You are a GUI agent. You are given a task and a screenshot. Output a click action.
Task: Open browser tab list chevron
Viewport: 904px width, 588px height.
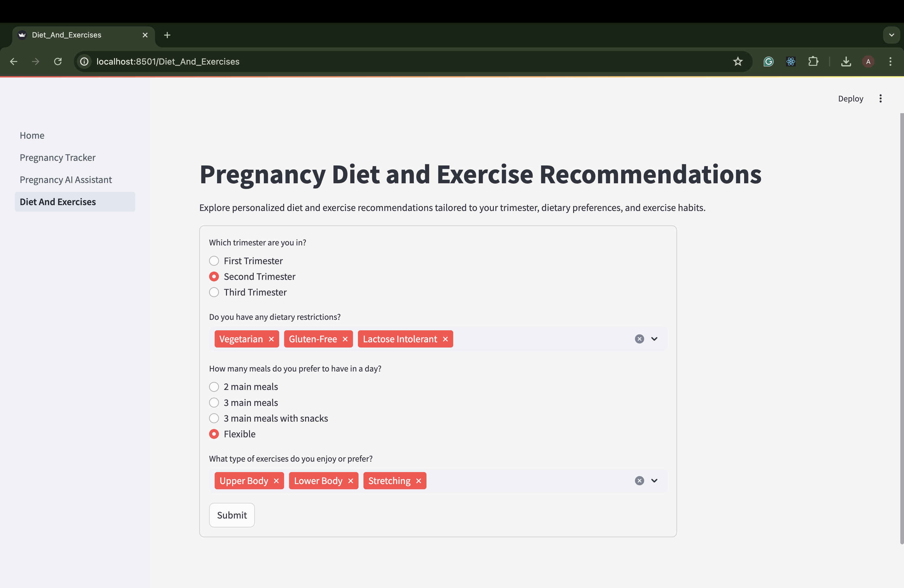pyautogui.click(x=891, y=35)
